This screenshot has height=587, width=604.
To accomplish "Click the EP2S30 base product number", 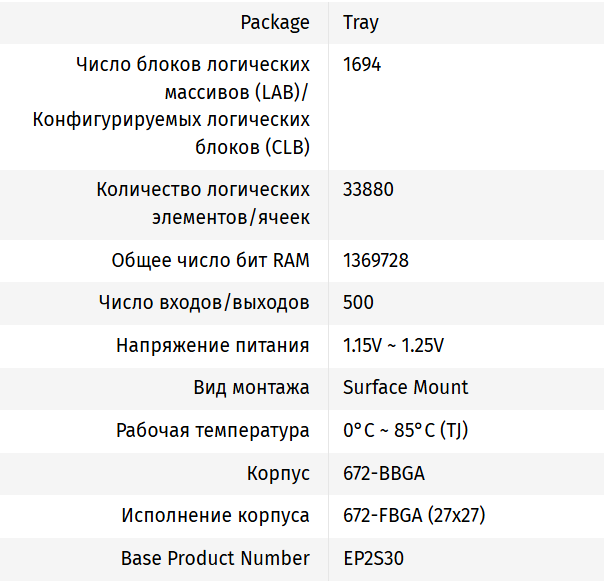I will point(373,558).
